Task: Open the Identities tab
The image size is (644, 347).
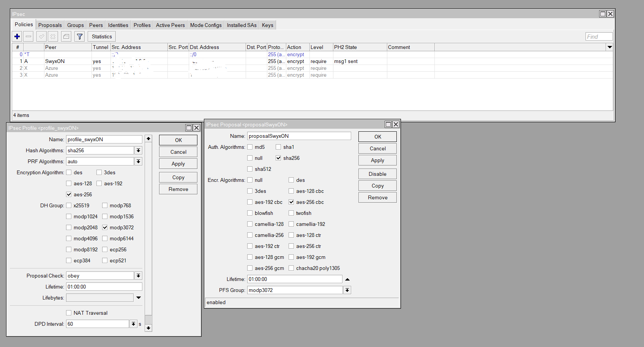Action: [x=118, y=25]
